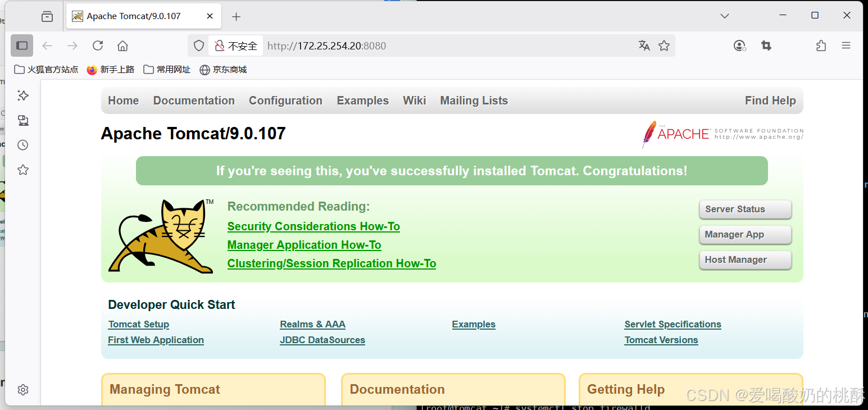Open the Firefox hamburger menu
Screen dimensions: 868x410
pyautogui.click(x=846, y=45)
